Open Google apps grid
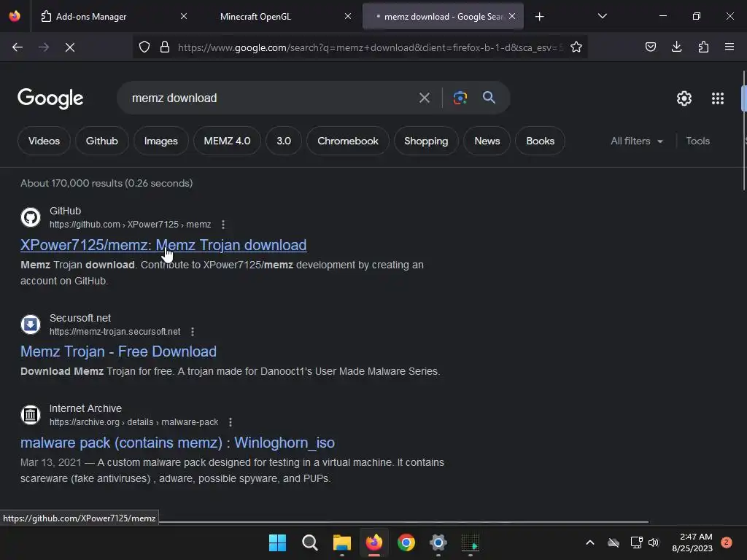Screen dimensions: 747x560 coord(718,98)
